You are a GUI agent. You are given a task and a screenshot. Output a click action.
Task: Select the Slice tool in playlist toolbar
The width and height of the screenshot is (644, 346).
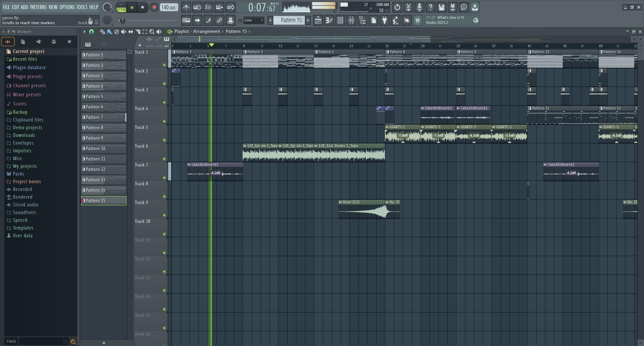coord(138,32)
